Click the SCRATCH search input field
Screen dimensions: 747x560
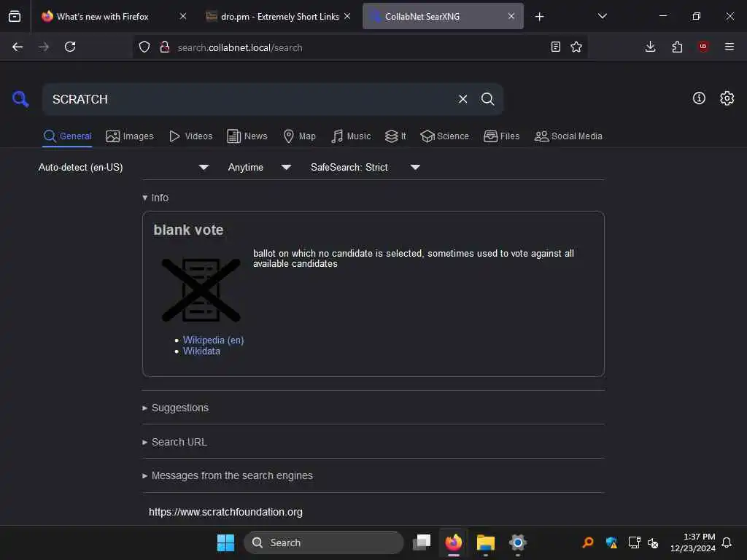(x=248, y=99)
